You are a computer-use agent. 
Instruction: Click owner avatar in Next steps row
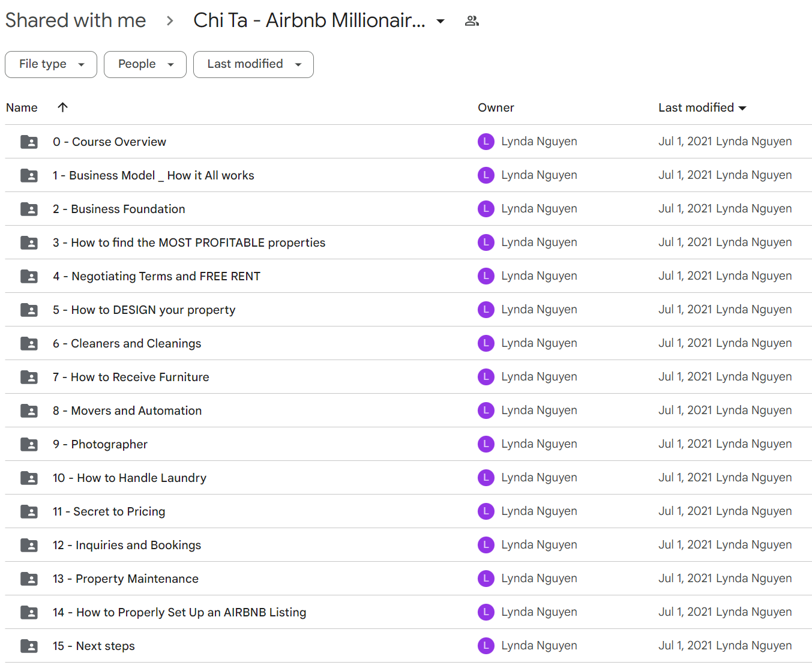(486, 646)
